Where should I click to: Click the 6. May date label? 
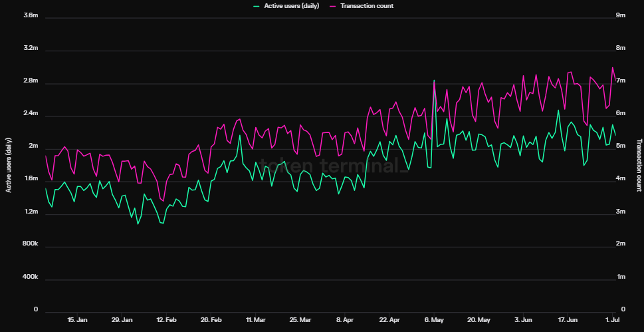434,319
